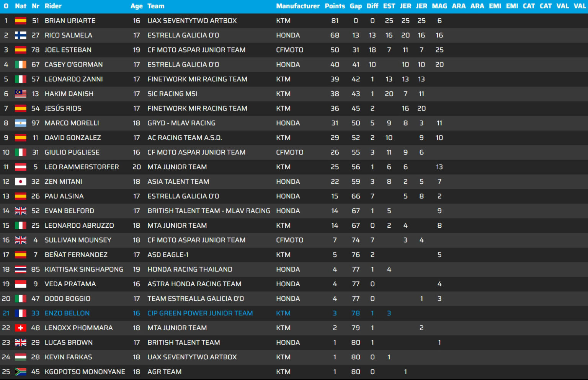
Task: Click the Argentina flag beside Marco Morelli
Action: 20,123
